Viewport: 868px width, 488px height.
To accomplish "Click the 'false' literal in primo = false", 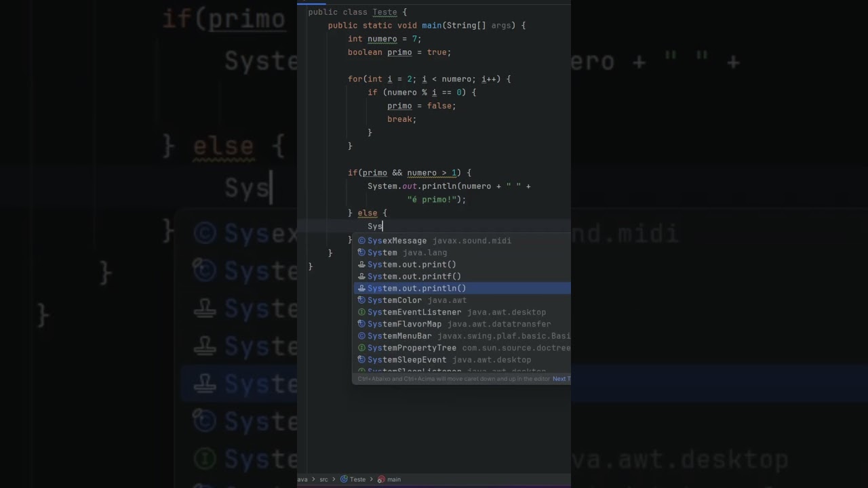I will point(439,106).
